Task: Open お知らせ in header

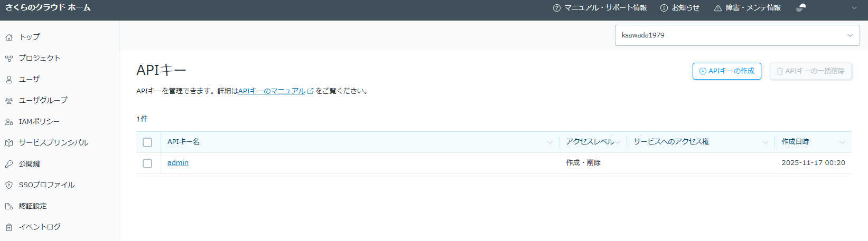Action: tap(686, 8)
